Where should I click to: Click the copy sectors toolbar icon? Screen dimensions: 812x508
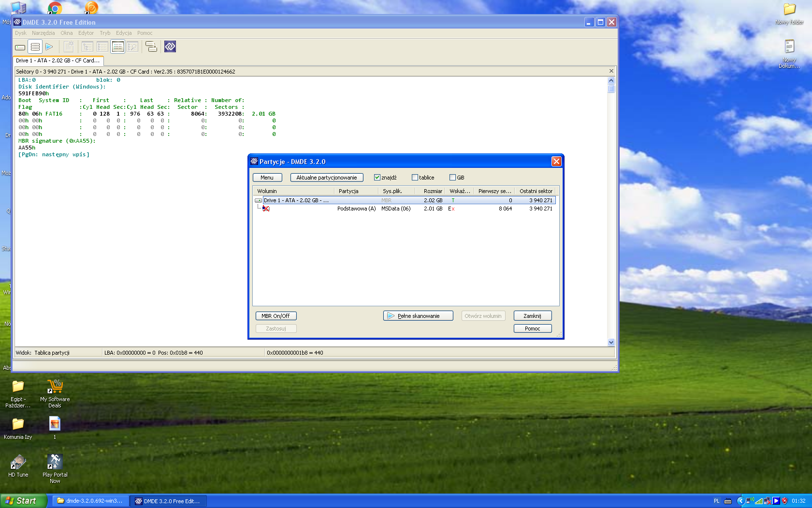(151, 47)
